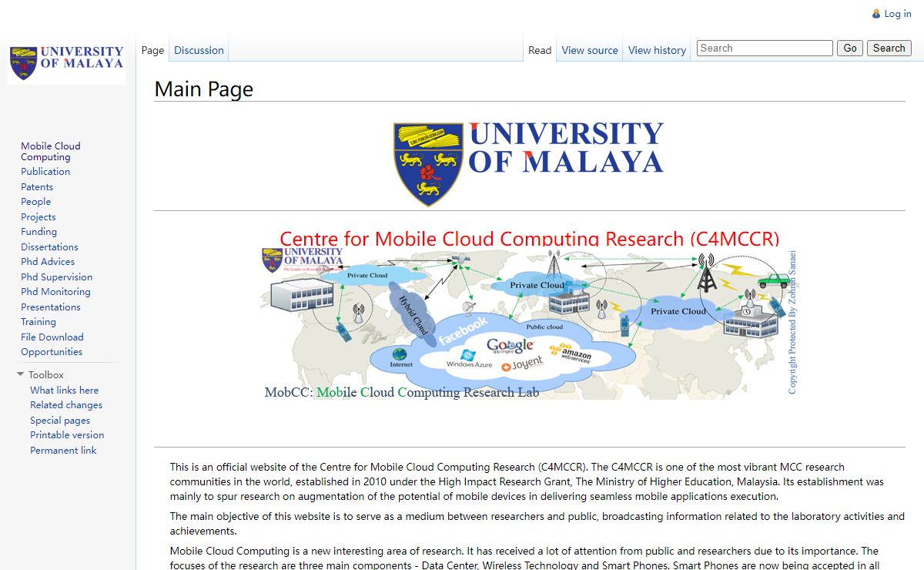Open the File Download link
Screen dimensions: 924x570
(x=52, y=337)
